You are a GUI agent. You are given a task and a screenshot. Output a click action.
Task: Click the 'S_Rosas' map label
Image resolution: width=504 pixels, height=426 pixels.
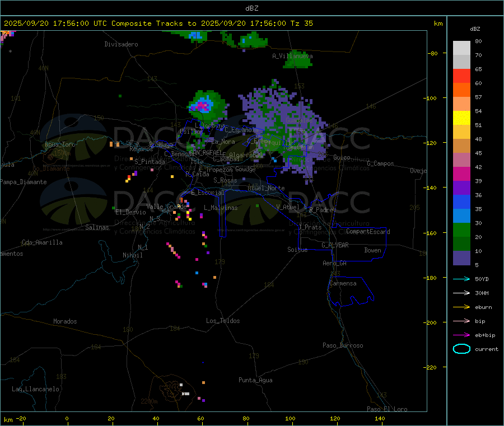(x=225, y=180)
